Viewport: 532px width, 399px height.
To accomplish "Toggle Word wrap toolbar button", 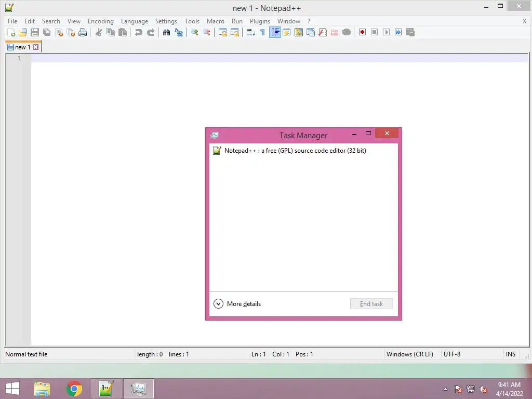I will click(250, 32).
